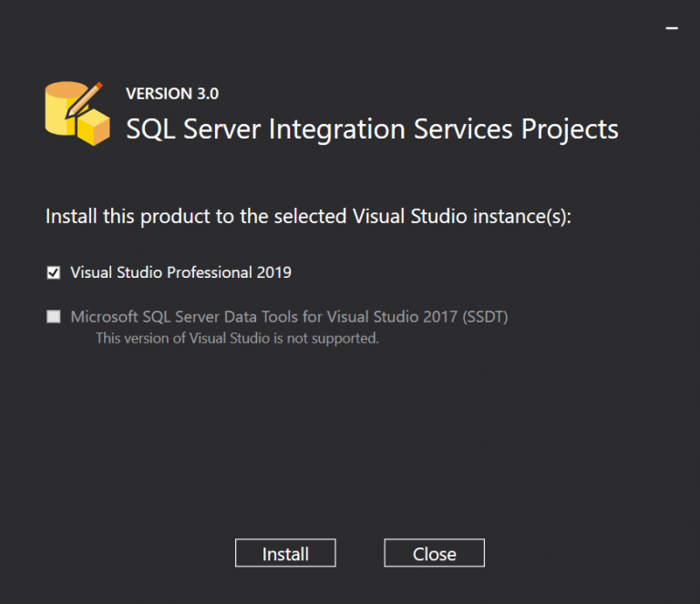Click the disabled SSDT 2017 checkbox

[54, 317]
